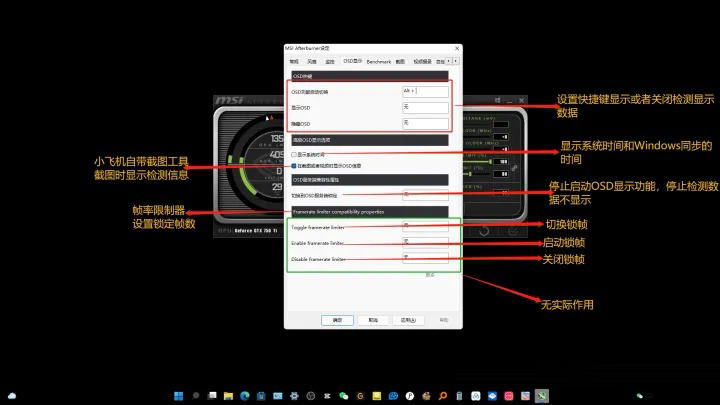The width and height of the screenshot is (720, 405).
Task: Open taskbar Search
Action: pos(196,396)
